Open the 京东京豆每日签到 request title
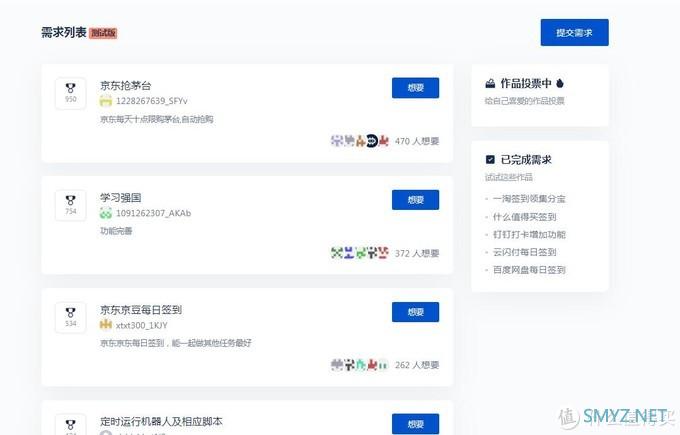680x435 pixels. [141, 310]
